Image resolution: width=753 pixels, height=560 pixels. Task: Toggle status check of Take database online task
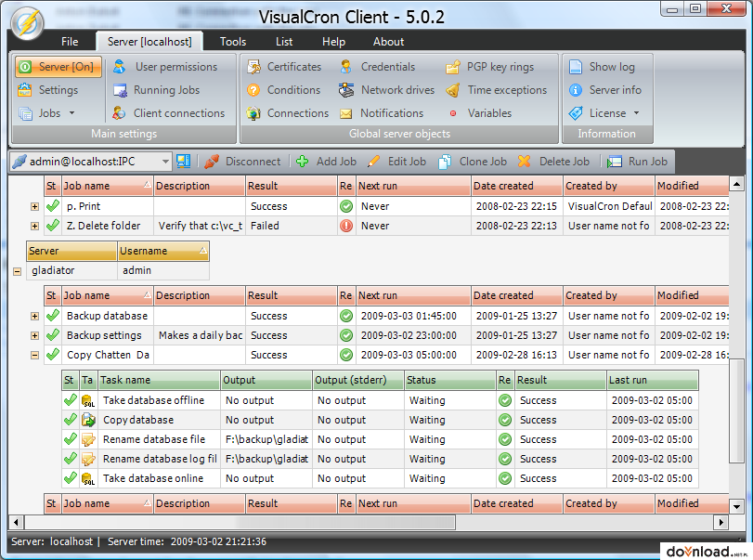coord(71,478)
